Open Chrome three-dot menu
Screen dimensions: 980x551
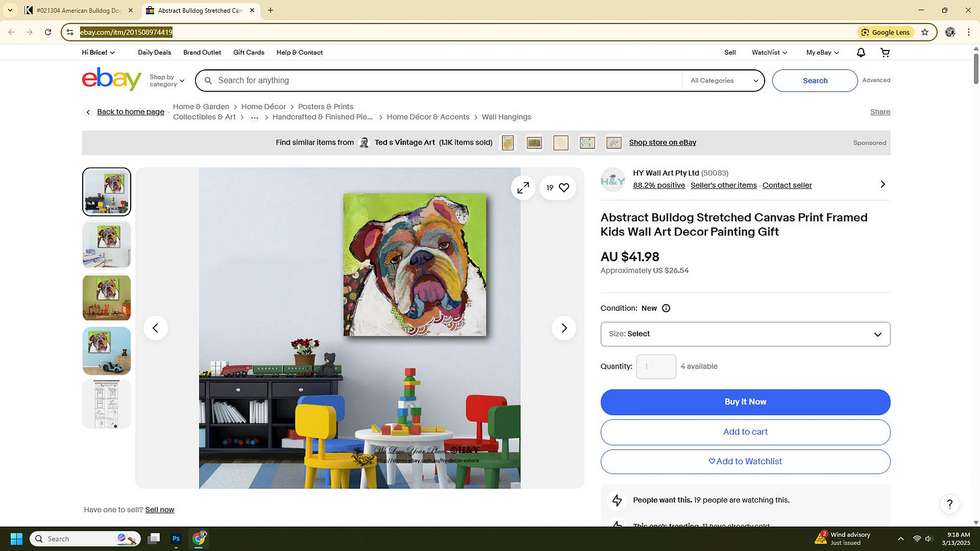click(969, 32)
